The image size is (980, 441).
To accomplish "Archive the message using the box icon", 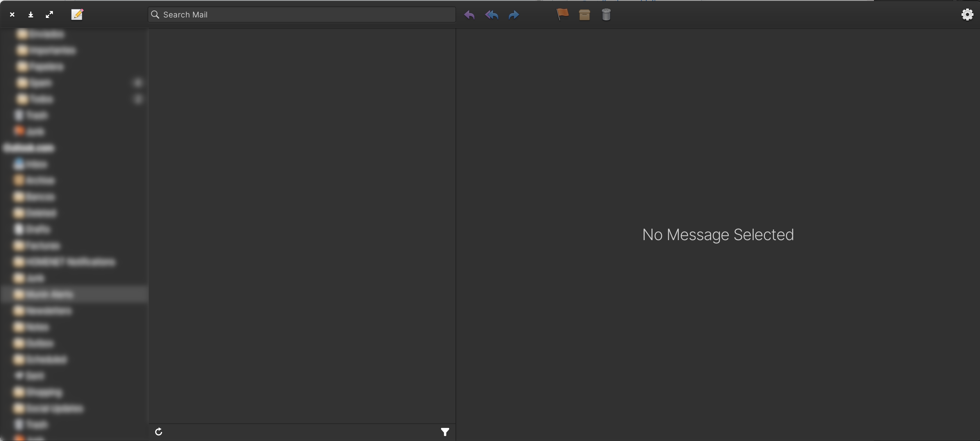I will pyautogui.click(x=584, y=15).
